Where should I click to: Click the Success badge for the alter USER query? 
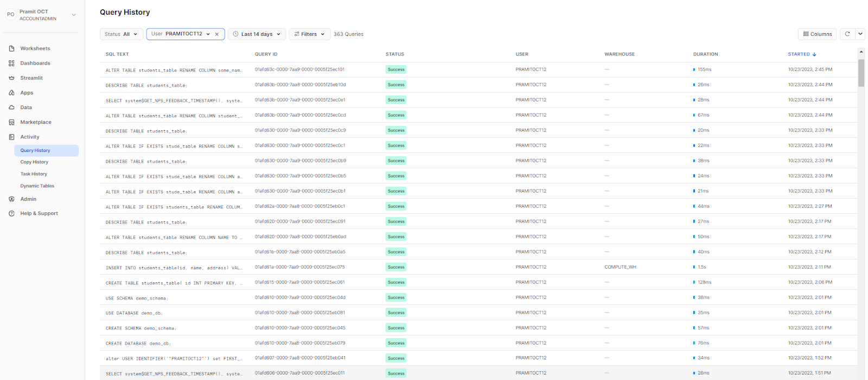(396, 358)
